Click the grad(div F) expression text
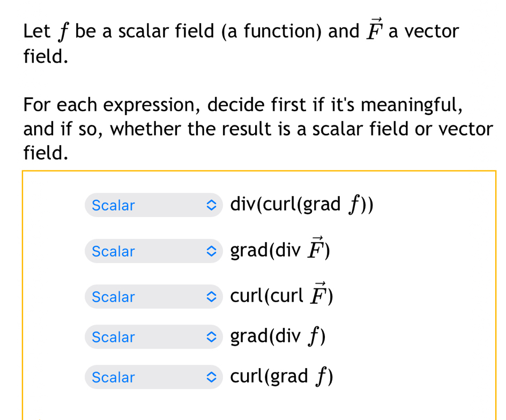This screenshot has width=506, height=420. click(279, 250)
